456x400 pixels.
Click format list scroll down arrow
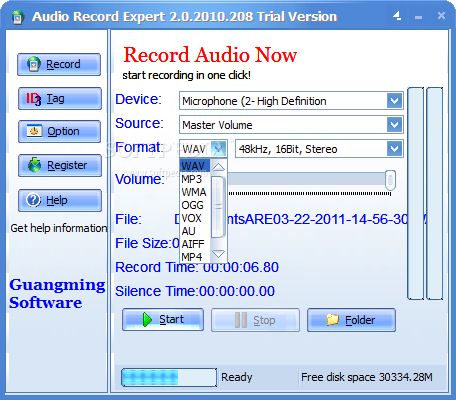[x=218, y=254]
